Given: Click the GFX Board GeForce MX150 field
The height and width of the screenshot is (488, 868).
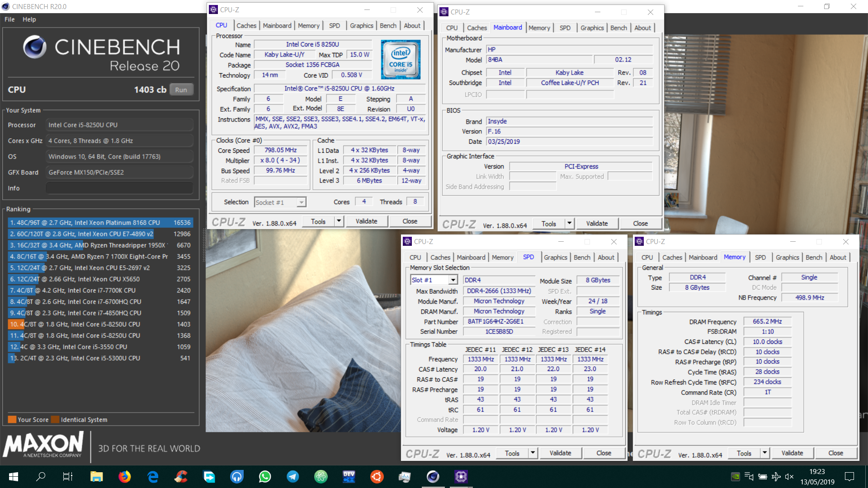Looking at the screenshot, I should click(119, 173).
